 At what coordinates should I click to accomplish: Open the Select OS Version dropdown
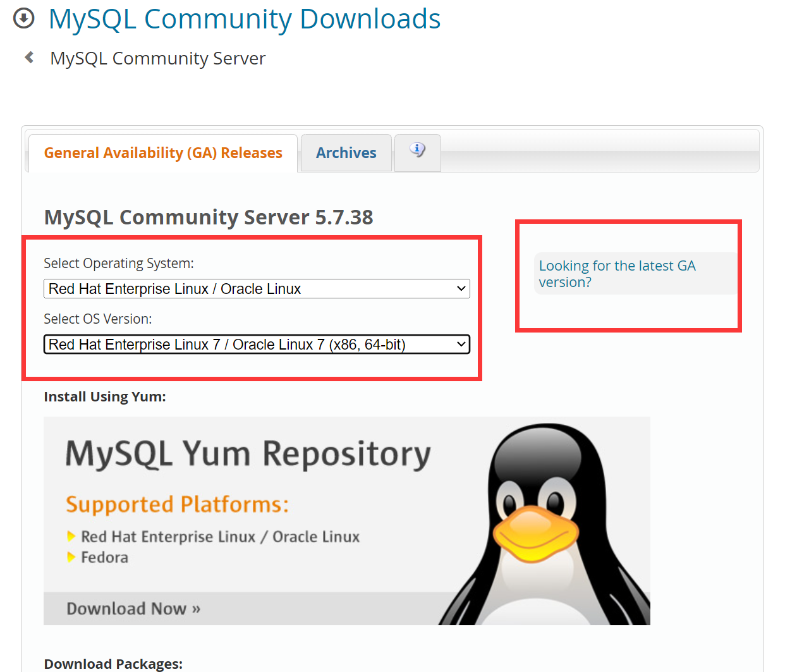[257, 344]
